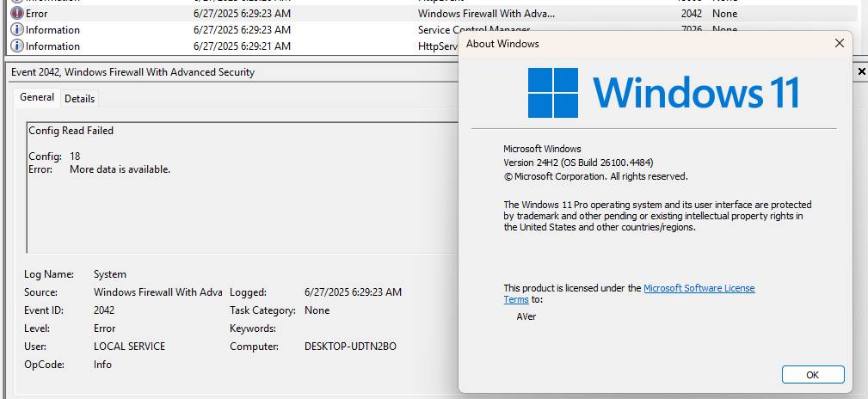Click OK in About Windows dialog

point(813,375)
